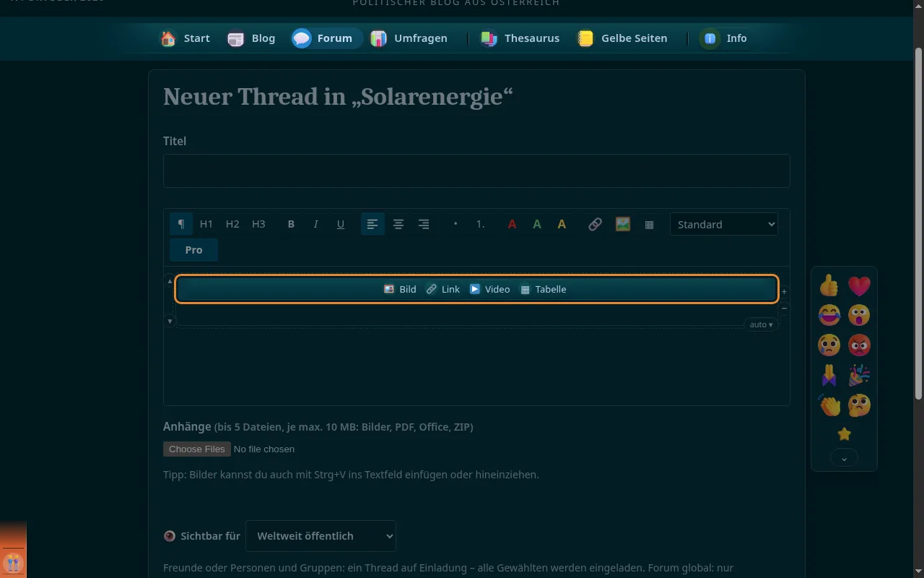Click the Pro editor mode button
Image resolution: width=924 pixels, height=578 pixels.
(x=193, y=249)
